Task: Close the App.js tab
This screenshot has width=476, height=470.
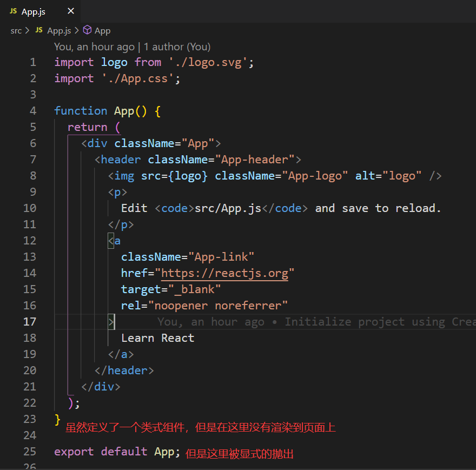Action: [71, 11]
